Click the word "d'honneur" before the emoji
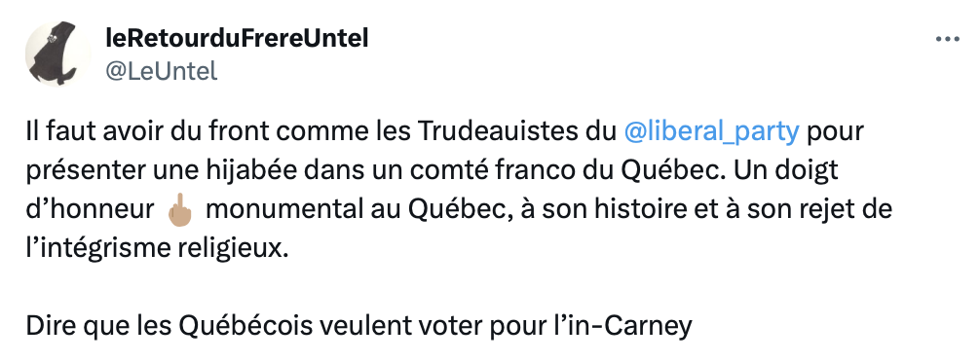Screen dimensions: 980x362 [90, 210]
